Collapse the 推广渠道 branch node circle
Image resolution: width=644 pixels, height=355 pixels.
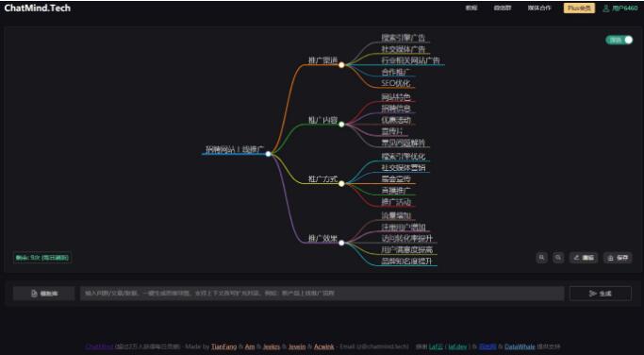coord(341,64)
